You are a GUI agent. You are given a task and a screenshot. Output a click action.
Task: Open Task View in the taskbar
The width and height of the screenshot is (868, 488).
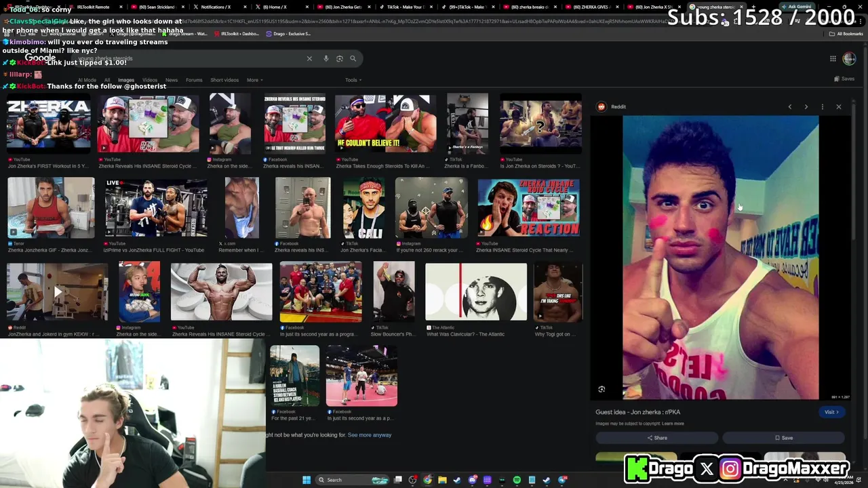[x=398, y=480]
